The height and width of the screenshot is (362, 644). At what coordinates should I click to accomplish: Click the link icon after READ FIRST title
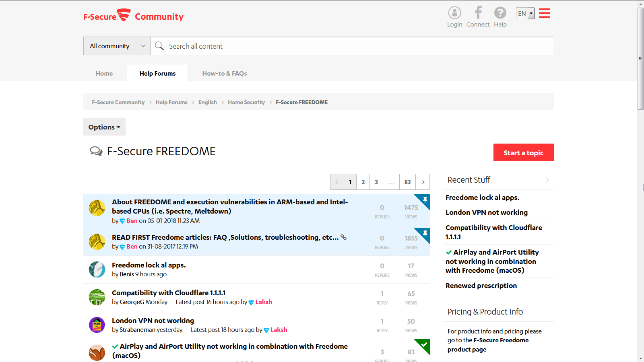[x=343, y=237]
